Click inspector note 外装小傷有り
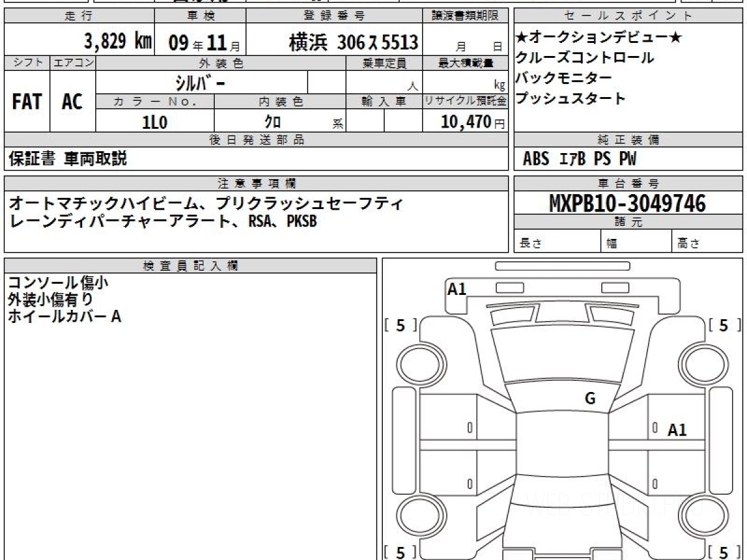Screen dimensions: 747x560 pos(51,300)
